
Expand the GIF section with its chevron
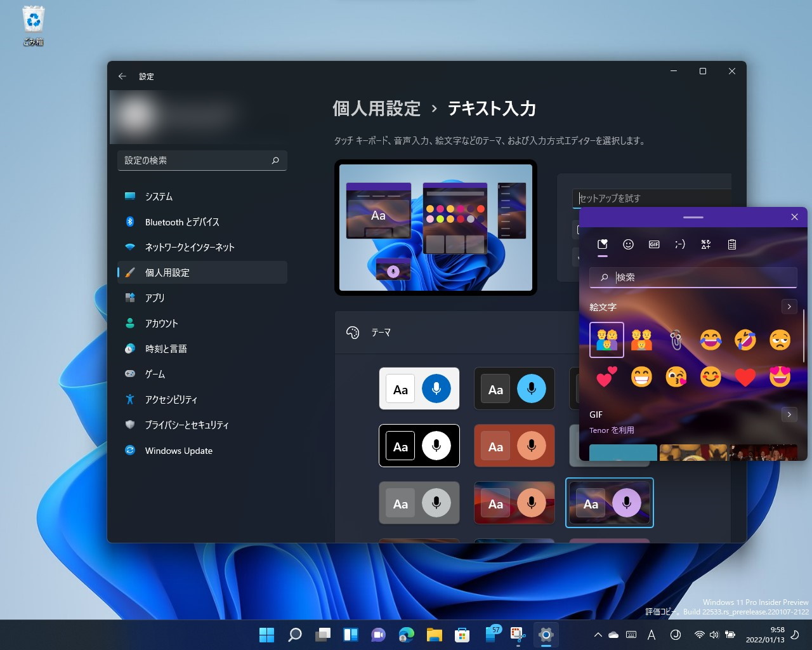tap(789, 415)
